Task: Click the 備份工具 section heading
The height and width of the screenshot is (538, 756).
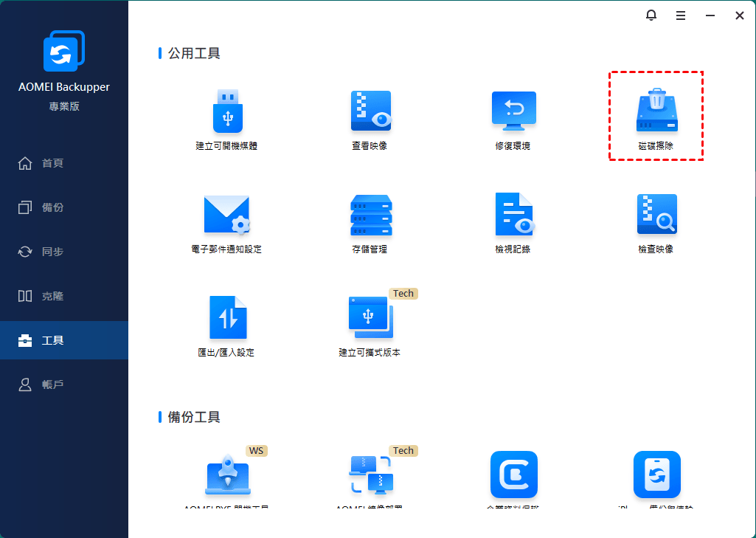Action: [194, 417]
